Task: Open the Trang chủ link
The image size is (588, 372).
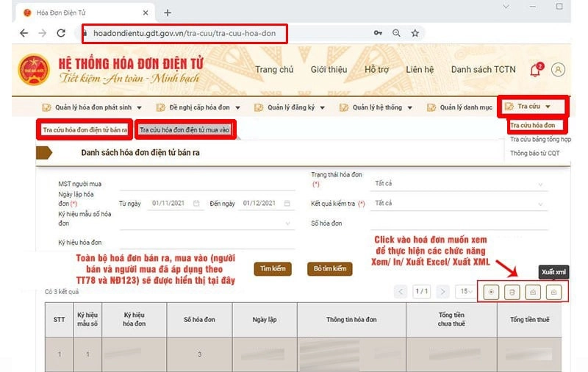Action: [x=274, y=70]
